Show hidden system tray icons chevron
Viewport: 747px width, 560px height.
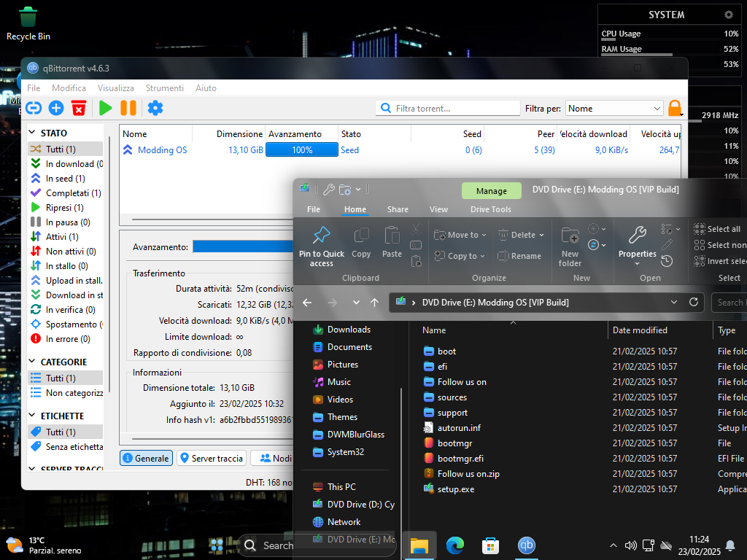tap(614, 545)
